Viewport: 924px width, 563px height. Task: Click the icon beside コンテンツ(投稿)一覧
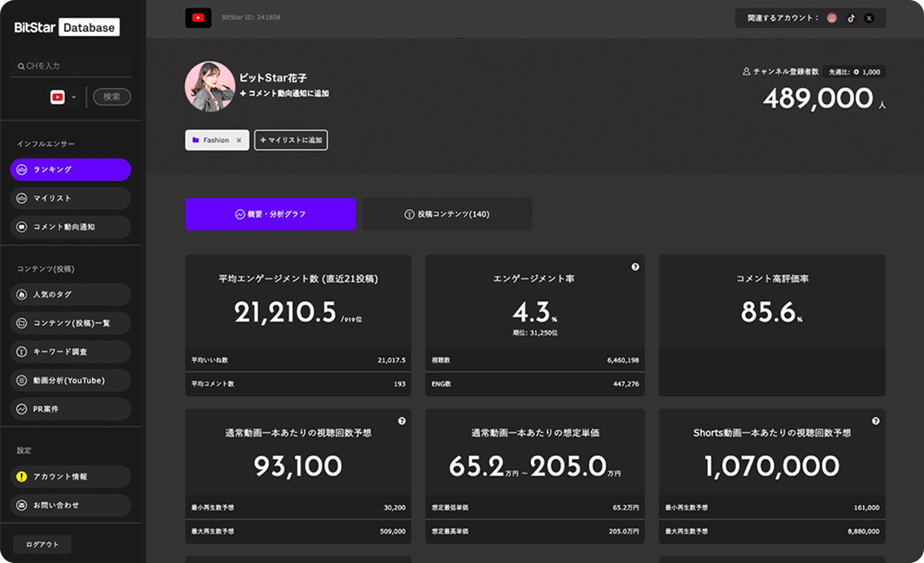pos(22,323)
